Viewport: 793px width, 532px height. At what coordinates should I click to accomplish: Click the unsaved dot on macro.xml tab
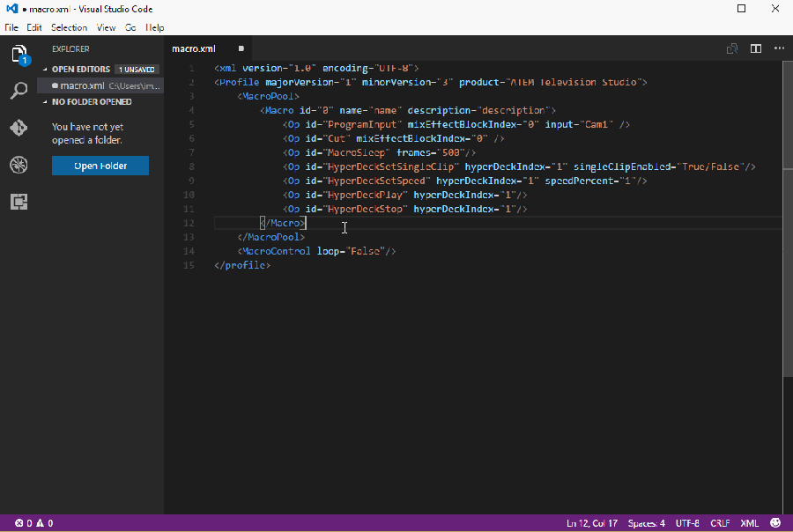coord(241,48)
